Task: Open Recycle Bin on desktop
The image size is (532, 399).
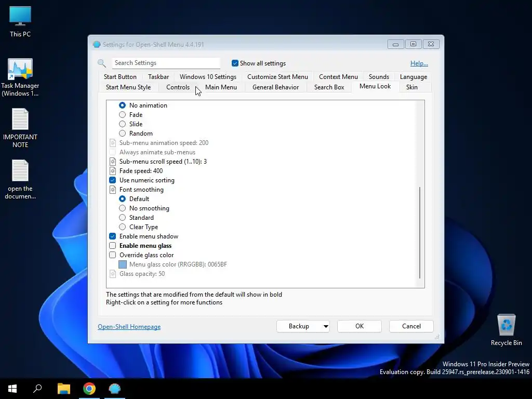Action: click(506, 330)
